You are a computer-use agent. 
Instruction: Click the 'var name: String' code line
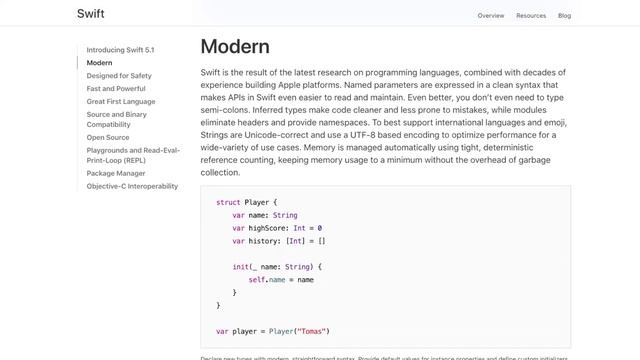coord(265,216)
